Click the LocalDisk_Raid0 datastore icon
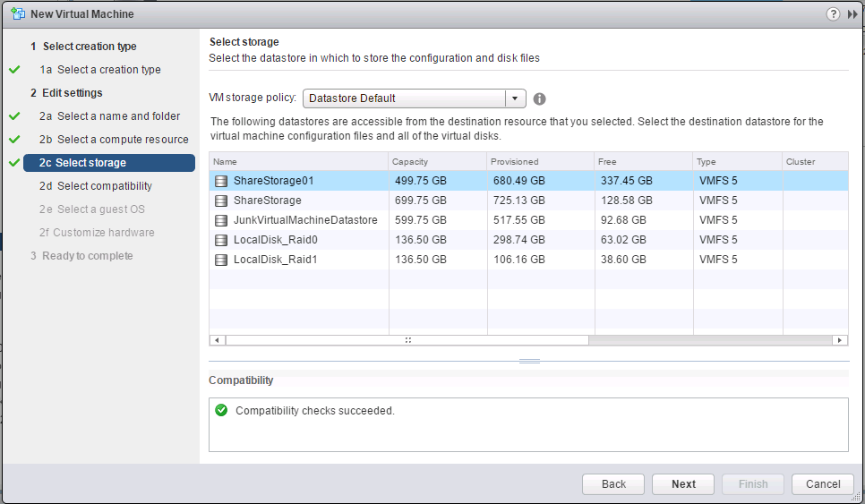 [221, 240]
